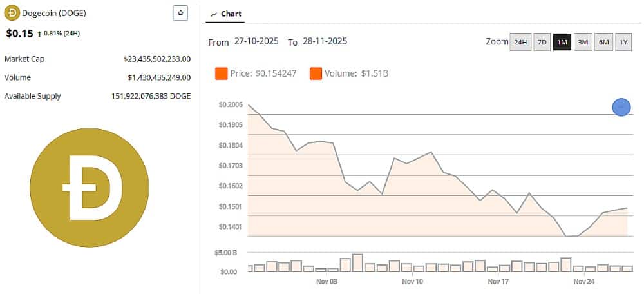Click the From date field 27-10-2025
The image size is (644, 294).
tap(256, 41)
